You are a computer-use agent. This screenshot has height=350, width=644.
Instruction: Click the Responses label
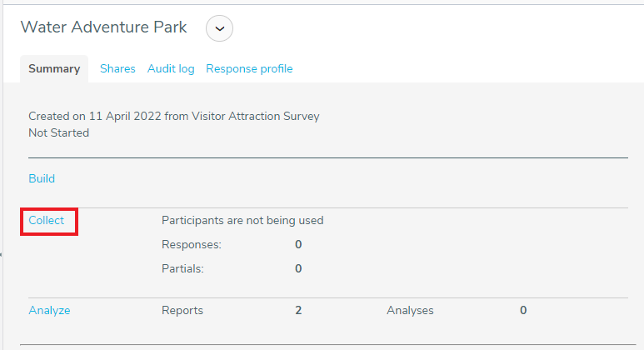click(x=192, y=245)
